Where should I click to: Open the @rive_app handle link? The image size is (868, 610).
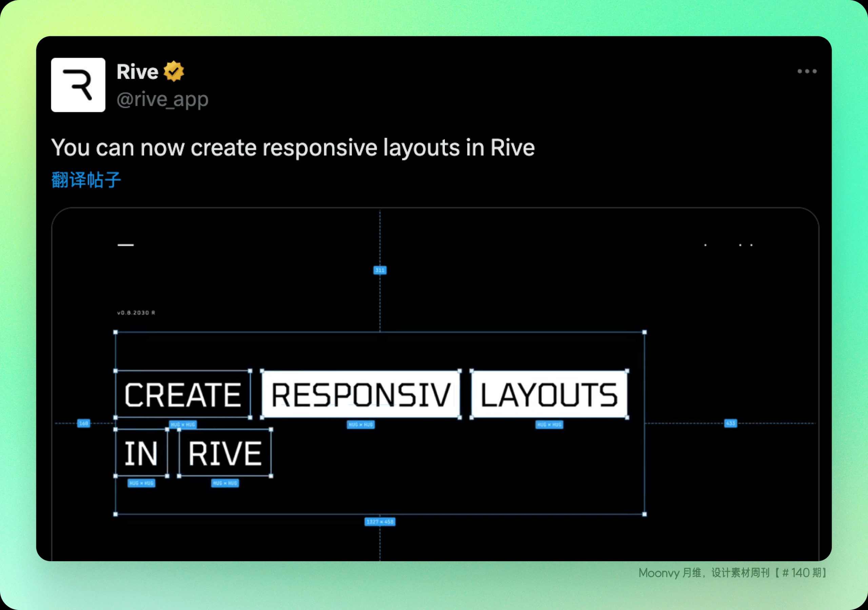(162, 99)
